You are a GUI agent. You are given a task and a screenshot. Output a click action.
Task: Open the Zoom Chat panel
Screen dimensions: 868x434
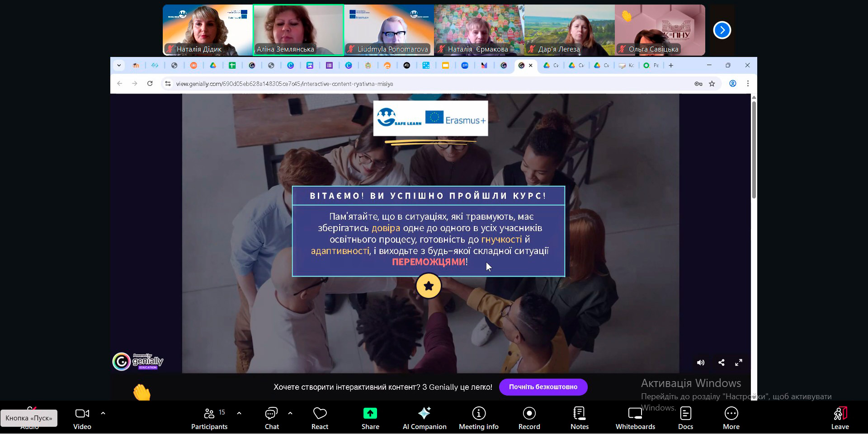point(271,418)
